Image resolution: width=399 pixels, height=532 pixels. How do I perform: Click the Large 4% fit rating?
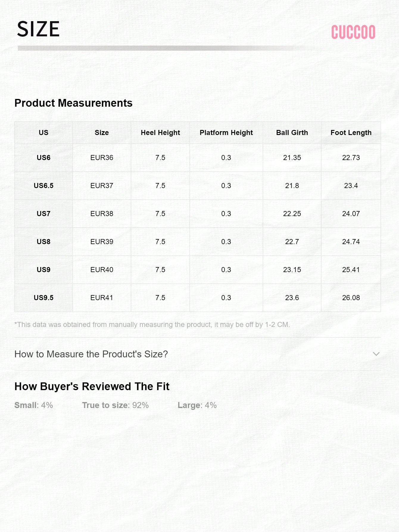(197, 405)
